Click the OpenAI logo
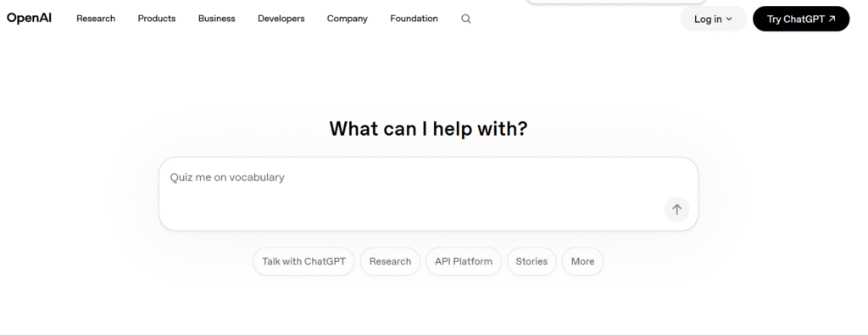This screenshot has height=335, width=868. (30, 19)
